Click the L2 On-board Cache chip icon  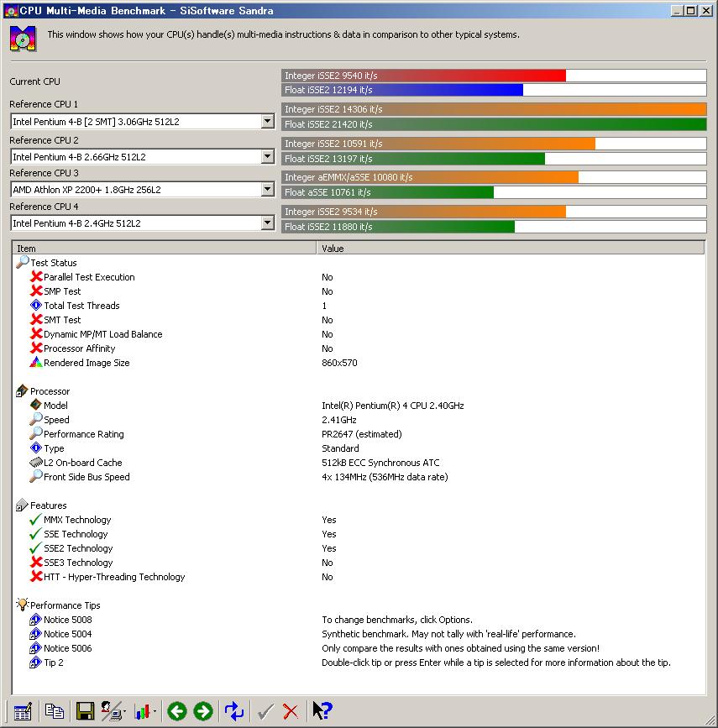tap(36, 463)
